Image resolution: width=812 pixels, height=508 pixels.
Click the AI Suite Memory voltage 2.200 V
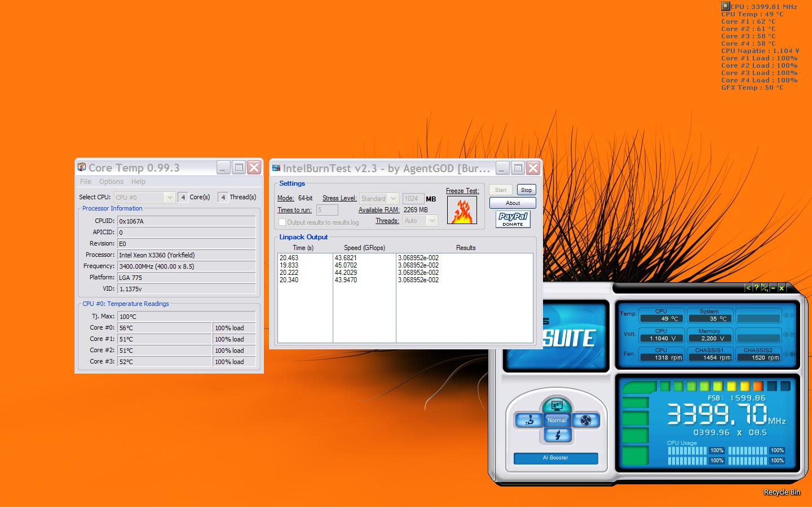(709, 338)
